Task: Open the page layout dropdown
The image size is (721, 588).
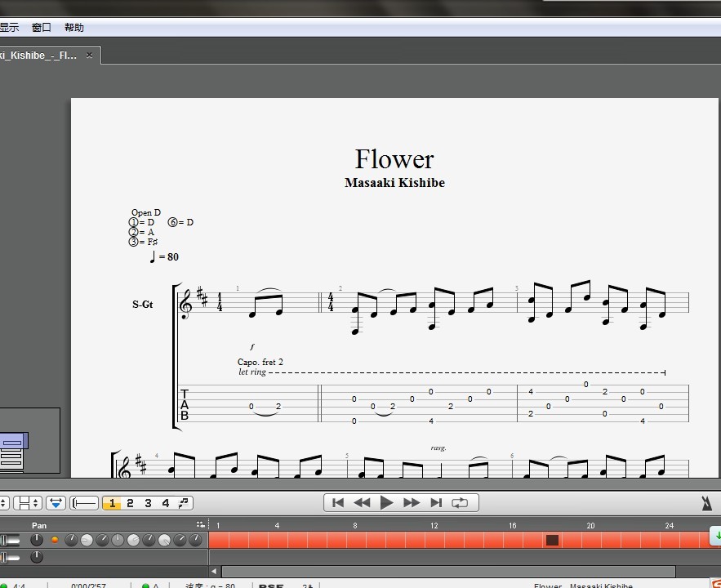Action: point(28,503)
